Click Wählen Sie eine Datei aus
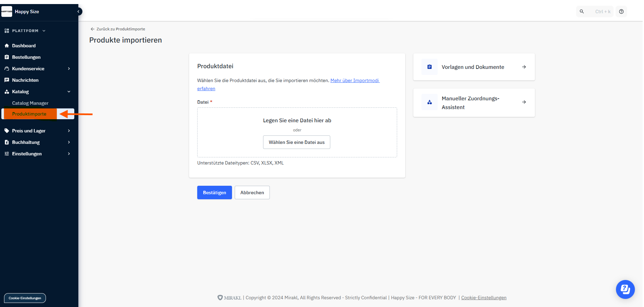The image size is (644, 307). pyautogui.click(x=297, y=142)
